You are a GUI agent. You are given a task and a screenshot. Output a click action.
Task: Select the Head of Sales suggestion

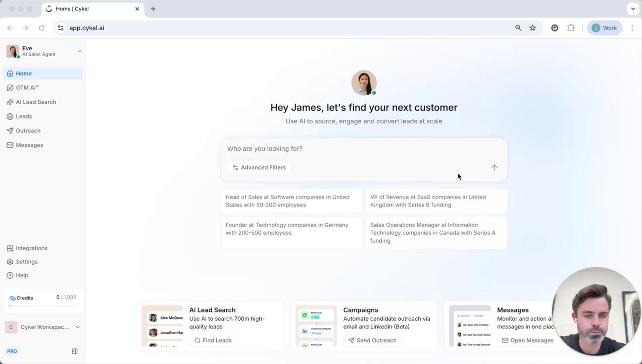point(291,201)
